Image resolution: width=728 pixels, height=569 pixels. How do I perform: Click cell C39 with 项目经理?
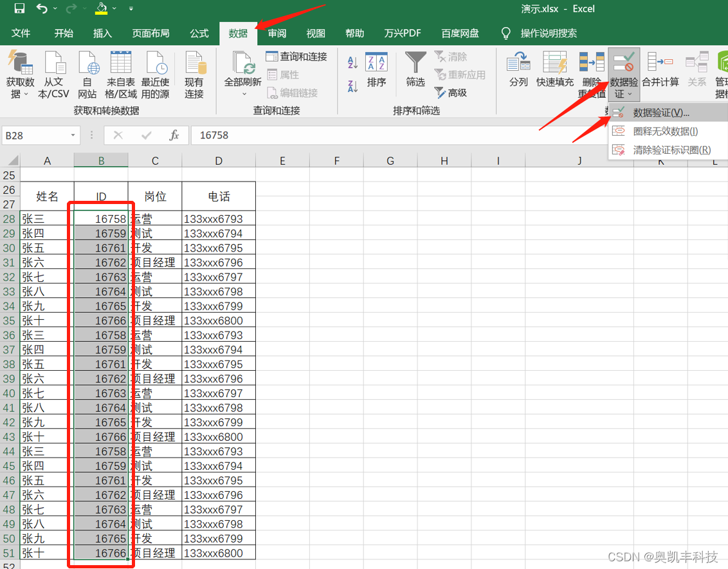(155, 379)
